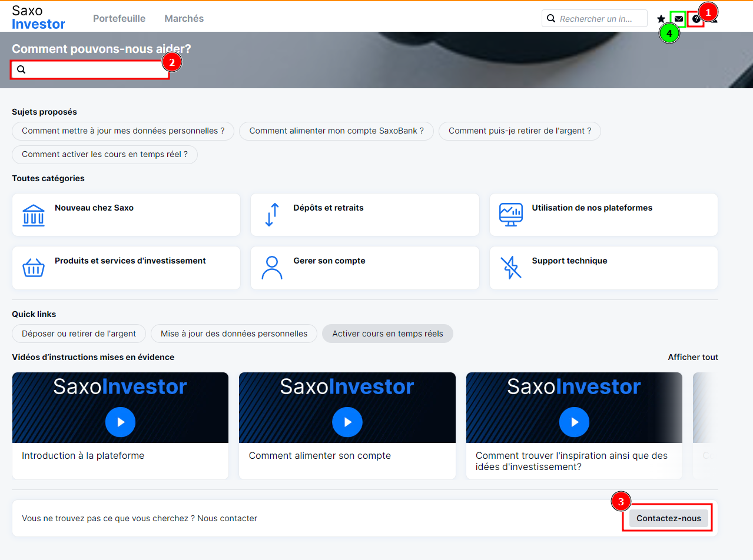Click Introduction à la plateforme video thumbnail
This screenshot has height=560, width=753.
pos(120,408)
